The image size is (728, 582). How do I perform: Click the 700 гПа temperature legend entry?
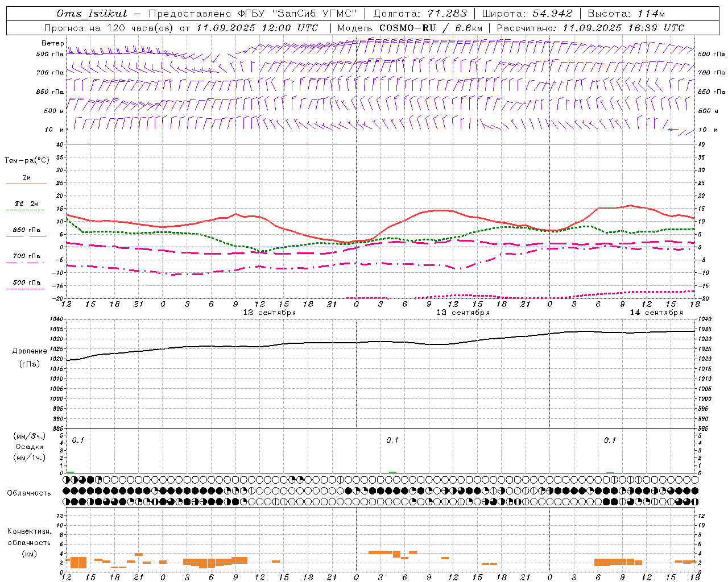click(x=27, y=256)
